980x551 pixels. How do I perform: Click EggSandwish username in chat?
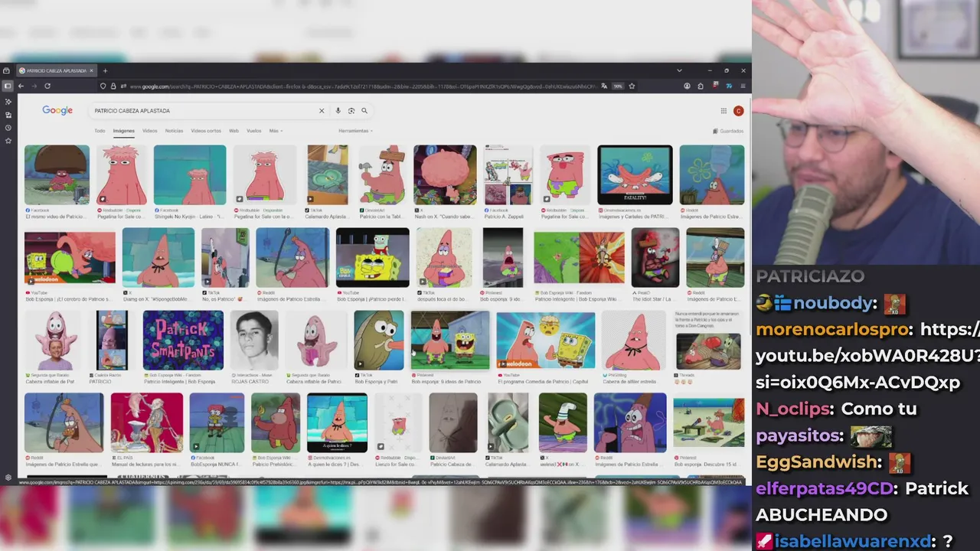click(816, 461)
